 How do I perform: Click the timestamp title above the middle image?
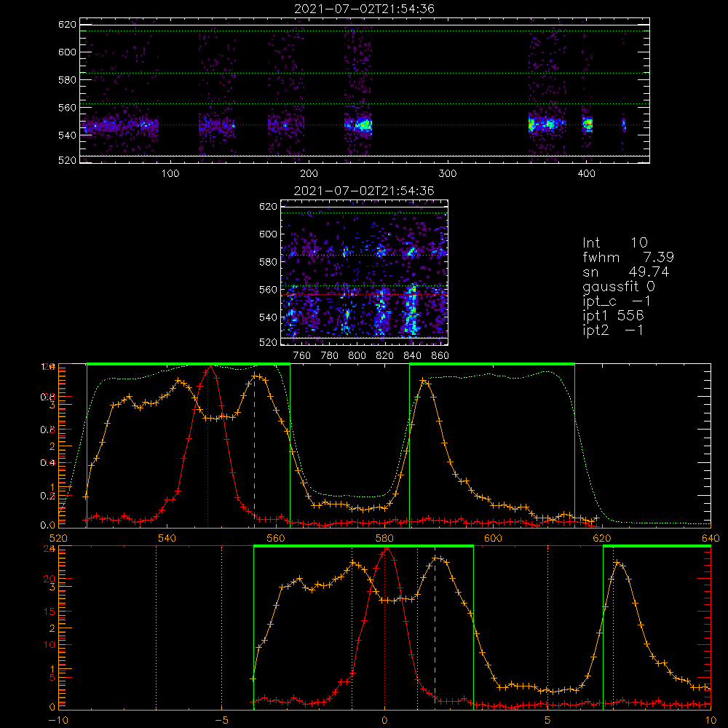(x=364, y=191)
